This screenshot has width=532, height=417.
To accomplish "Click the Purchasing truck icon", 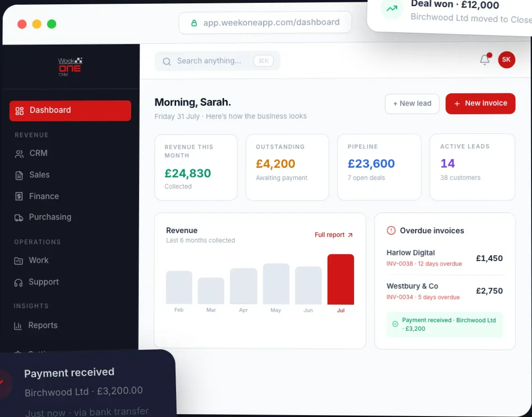I will tap(18, 218).
